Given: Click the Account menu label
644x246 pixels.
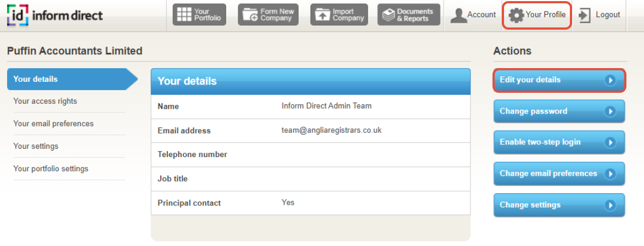Looking at the screenshot, I should [481, 15].
